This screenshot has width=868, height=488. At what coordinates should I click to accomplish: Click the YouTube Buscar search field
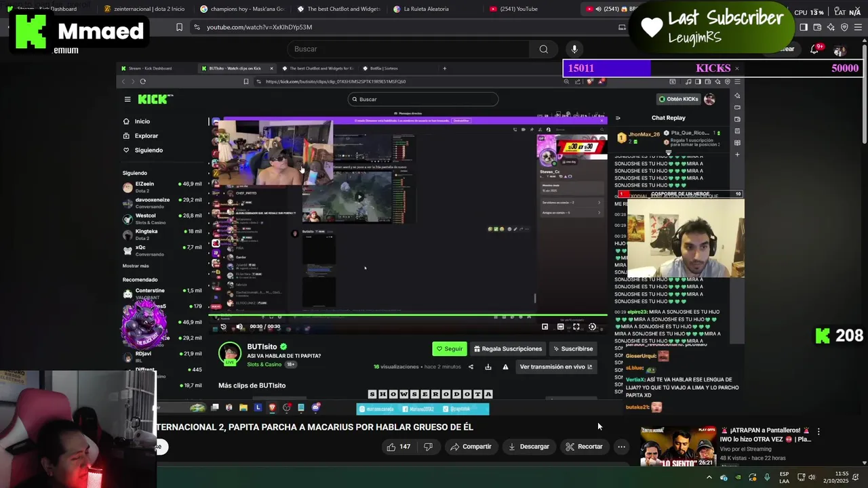tap(409, 49)
